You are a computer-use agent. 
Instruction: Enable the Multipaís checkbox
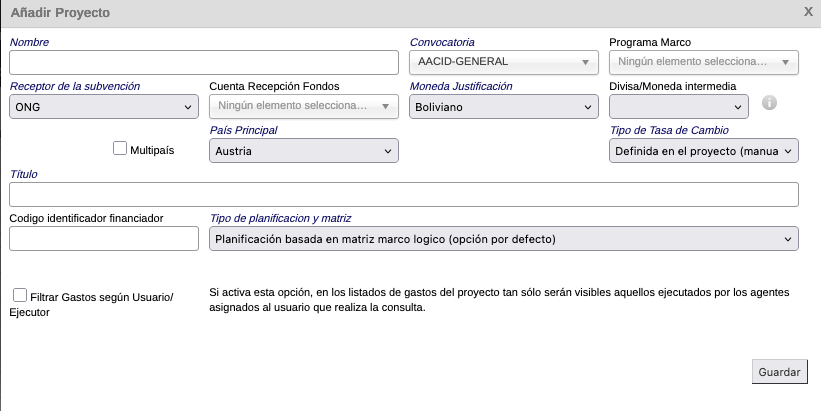point(120,149)
